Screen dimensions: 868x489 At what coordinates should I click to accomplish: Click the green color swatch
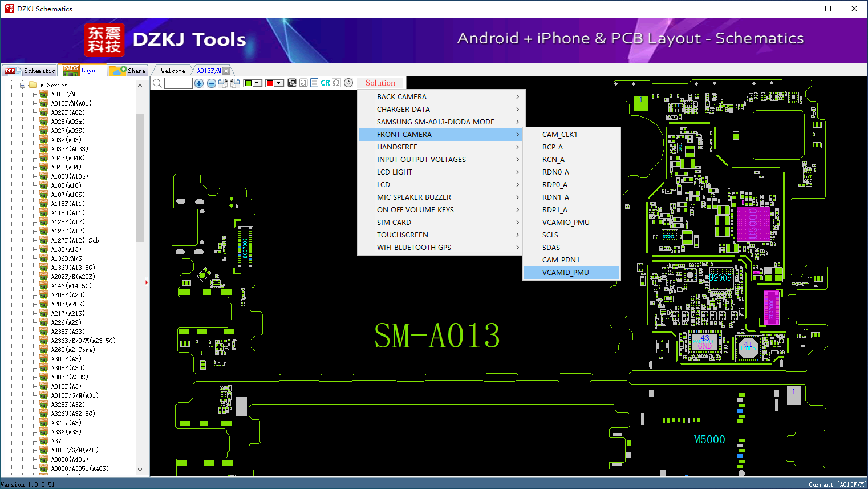tap(248, 83)
